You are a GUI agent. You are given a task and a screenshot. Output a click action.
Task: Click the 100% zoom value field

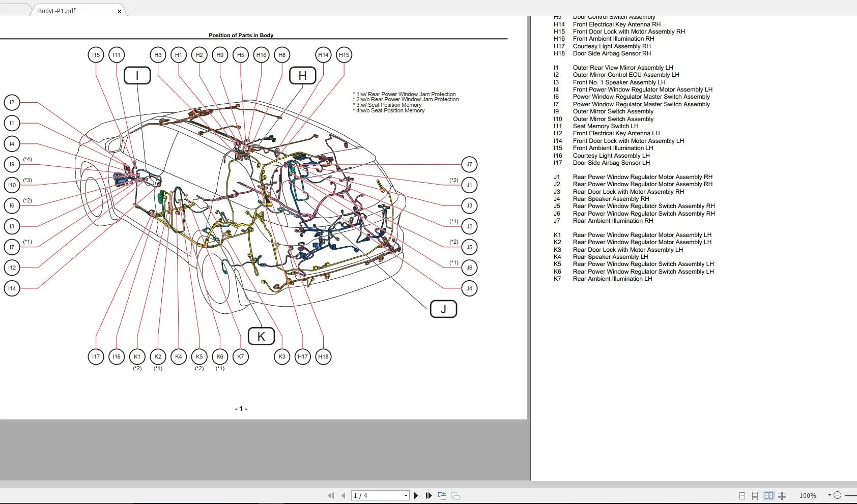(x=808, y=495)
